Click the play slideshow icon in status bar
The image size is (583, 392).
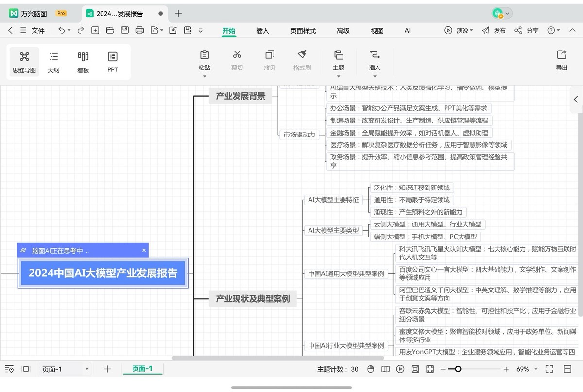(x=400, y=369)
